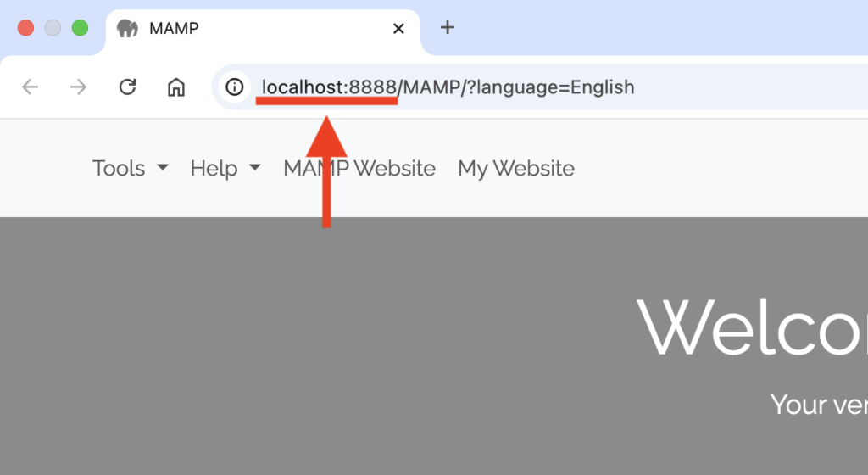Click the browser forward arrow
This screenshot has width=868, height=475.
(x=78, y=87)
